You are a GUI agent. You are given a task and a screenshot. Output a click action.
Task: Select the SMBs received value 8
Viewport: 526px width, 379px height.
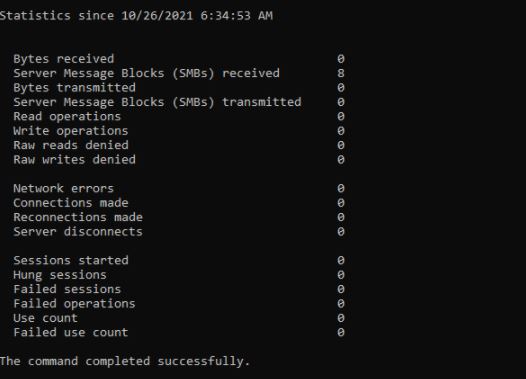click(x=341, y=73)
